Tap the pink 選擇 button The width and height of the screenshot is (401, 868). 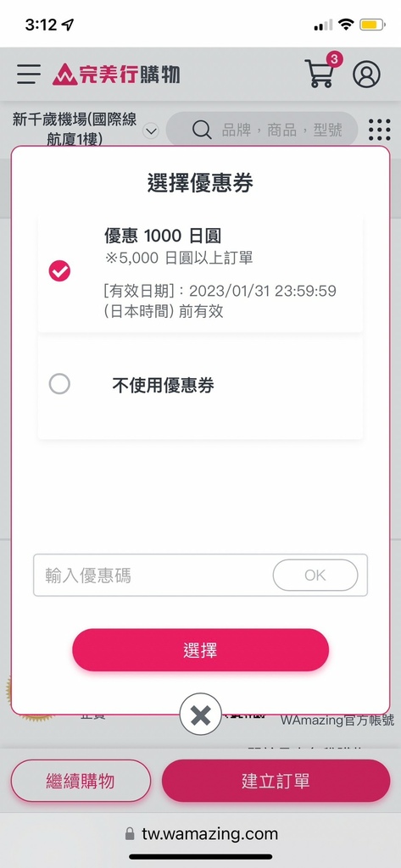200,650
